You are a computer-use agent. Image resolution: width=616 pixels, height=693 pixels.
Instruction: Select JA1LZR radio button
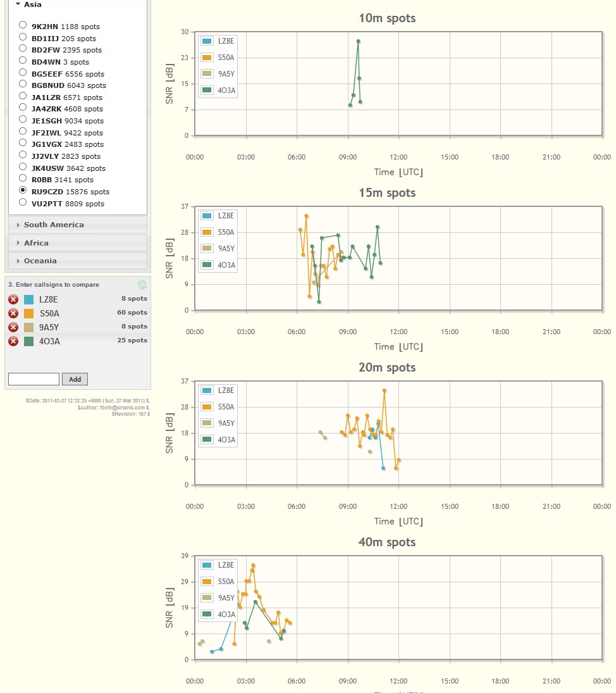(x=23, y=96)
